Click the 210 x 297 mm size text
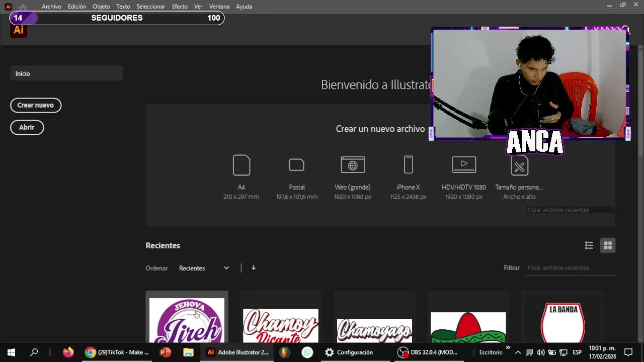 [242, 197]
